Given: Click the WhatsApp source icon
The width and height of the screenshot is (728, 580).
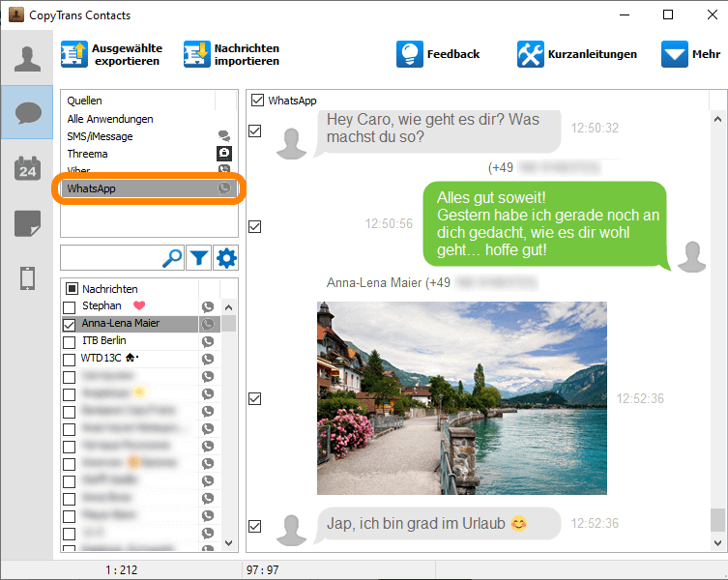Looking at the screenshot, I should [x=224, y=188].
